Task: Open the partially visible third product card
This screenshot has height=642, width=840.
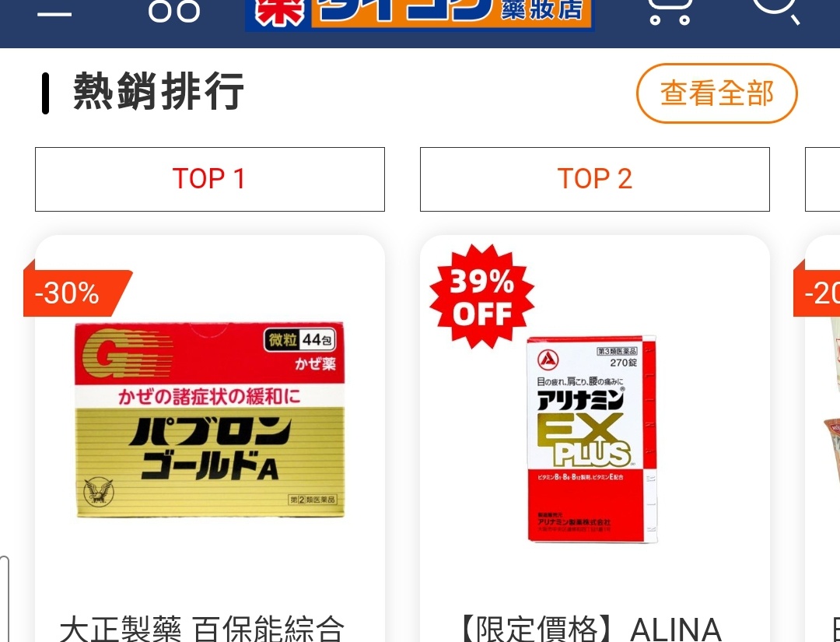Action: click(823, 438)
